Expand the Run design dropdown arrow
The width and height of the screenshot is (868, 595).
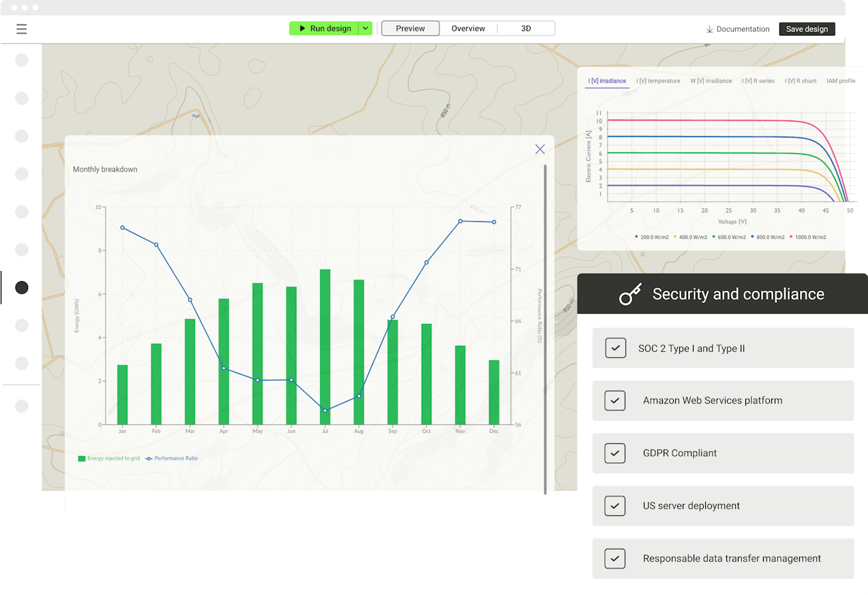(x=365, y=29)
